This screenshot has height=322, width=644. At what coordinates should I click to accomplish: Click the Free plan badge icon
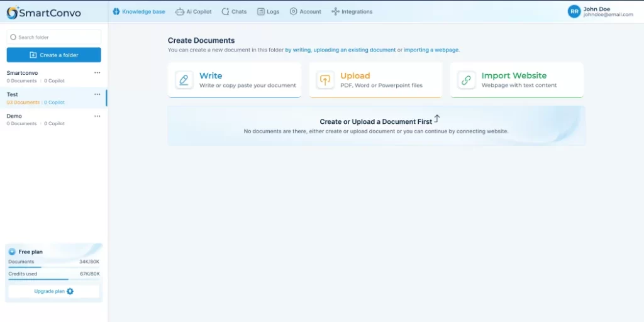[x=12, y=252]
